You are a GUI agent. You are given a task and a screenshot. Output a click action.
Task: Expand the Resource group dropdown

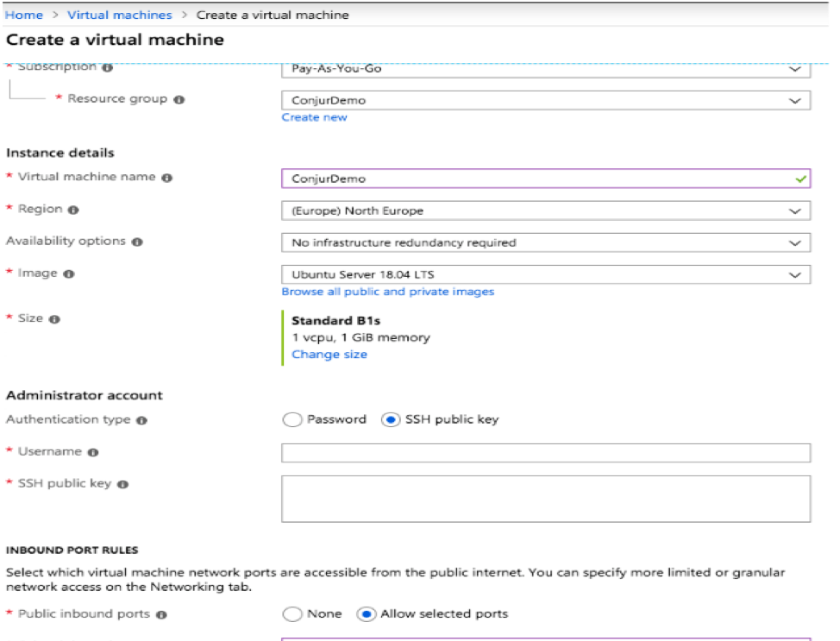tap(546, 100)
